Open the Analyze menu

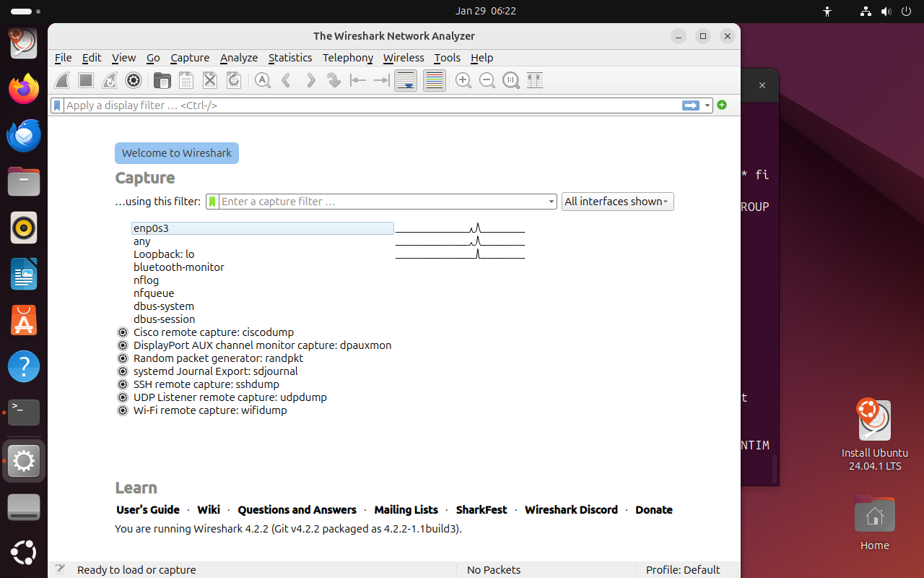[239, 58]
